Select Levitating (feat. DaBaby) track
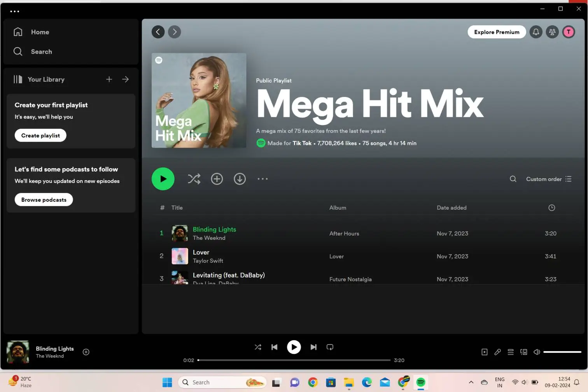The height and width of the screenshot is (392, 588). (229, 275)
